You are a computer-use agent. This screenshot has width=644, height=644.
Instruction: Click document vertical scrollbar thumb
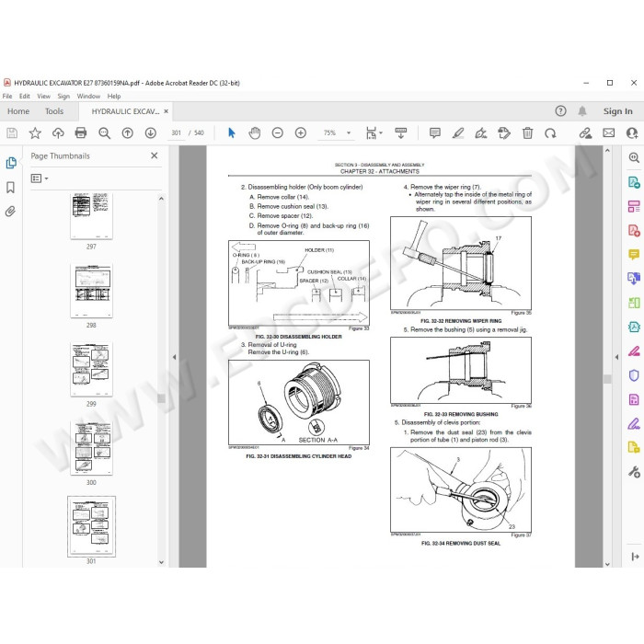coord(607,379)
